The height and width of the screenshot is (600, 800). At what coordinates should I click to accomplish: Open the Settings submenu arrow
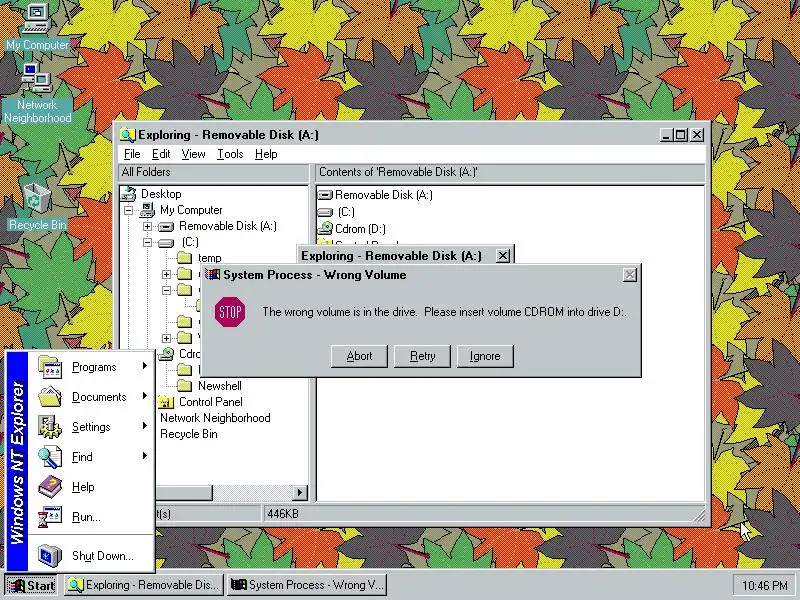click(145, 426)
